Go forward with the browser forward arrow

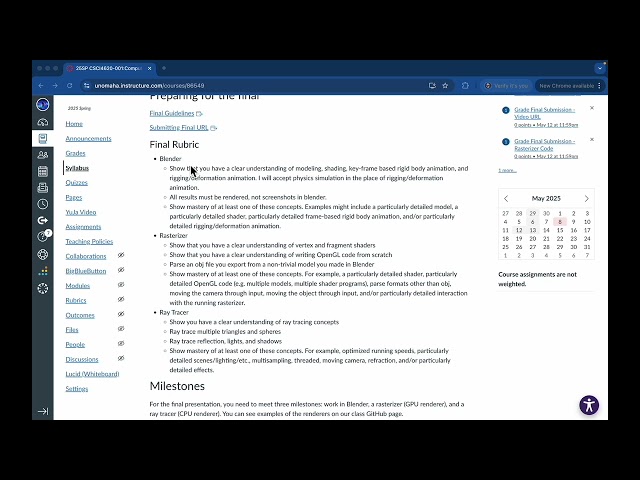(55, 86)
